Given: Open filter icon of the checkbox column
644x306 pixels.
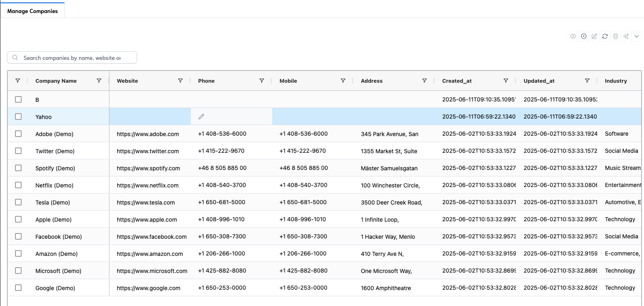Looking at the screenshot, I should 17,81.
